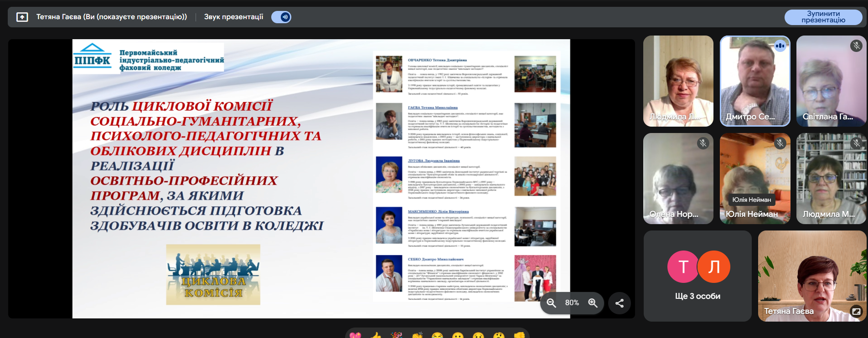Select Світлана Га... participant video tile

click(832, 81)
